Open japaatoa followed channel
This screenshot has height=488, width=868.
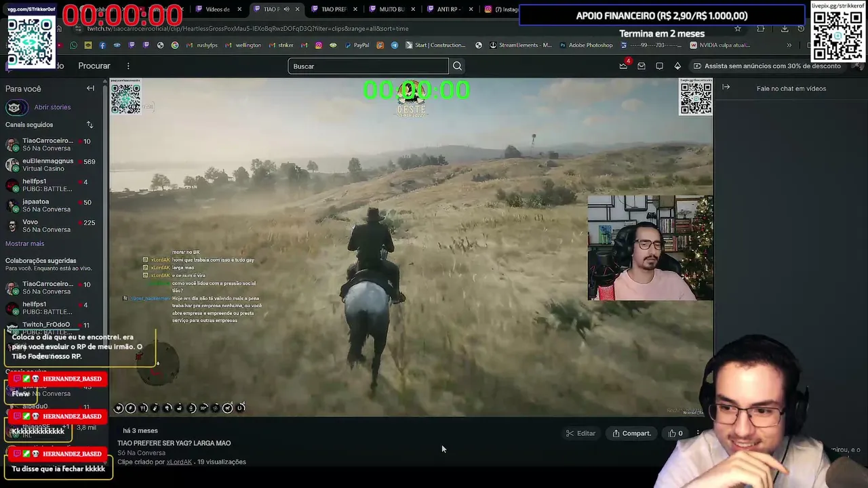51,205
